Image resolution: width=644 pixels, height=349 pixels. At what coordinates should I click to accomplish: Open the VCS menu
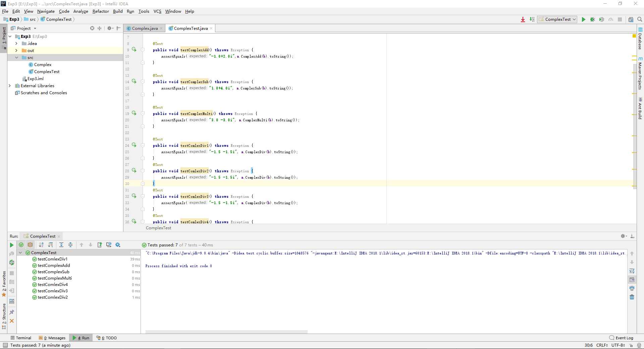(x=157, y=11)
